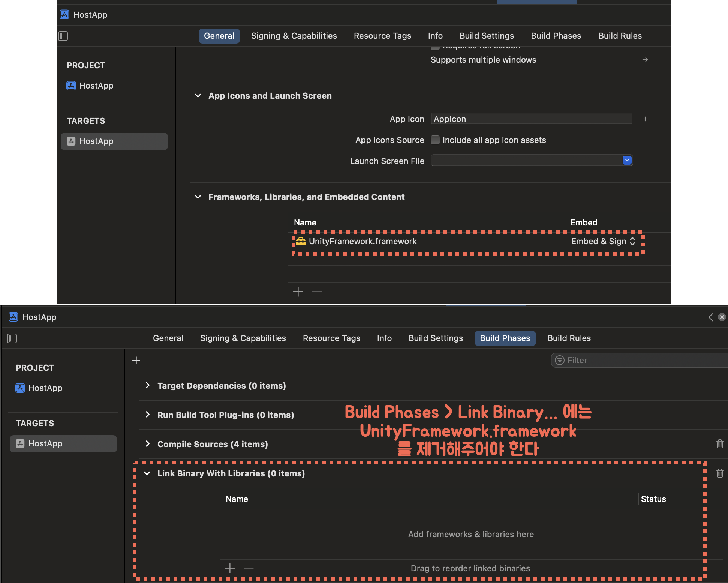Viewport: 728px width, 583px height.
Task: Open Build Phases tab in upper window
Action: tap(556, 36)
